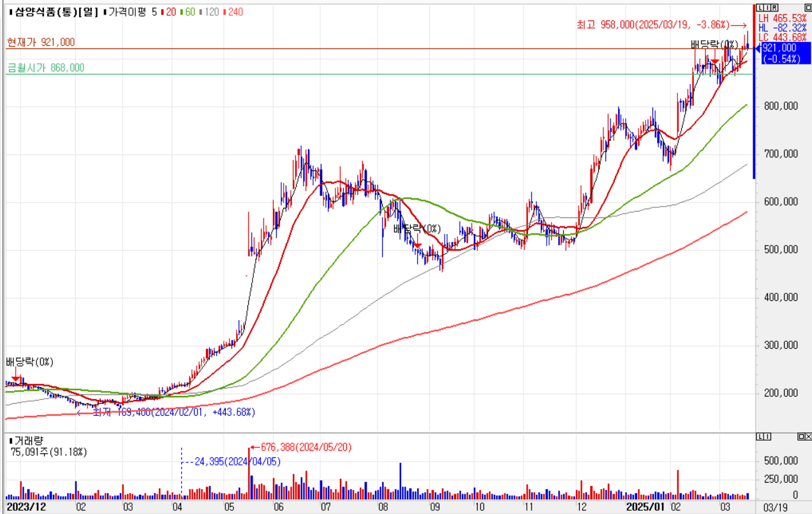Click the 676,388 peak volume annotation
Viewport: 812px width, 514px height.
pos(306,448)
